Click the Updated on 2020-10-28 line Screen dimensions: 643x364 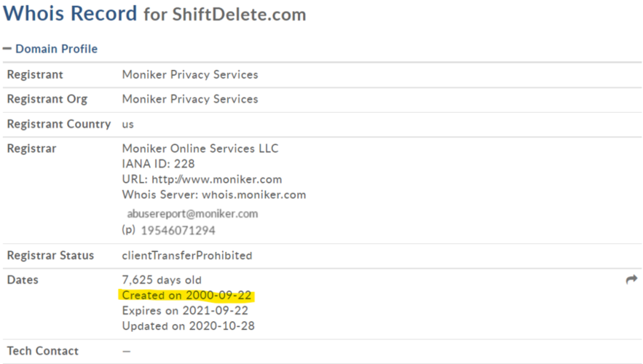(x=188, y=326)
